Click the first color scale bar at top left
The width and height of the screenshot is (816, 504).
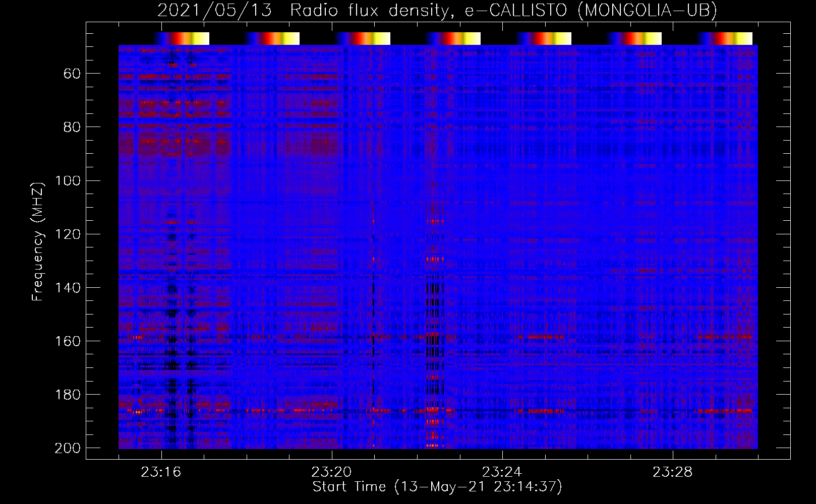[x=182, y=38]
